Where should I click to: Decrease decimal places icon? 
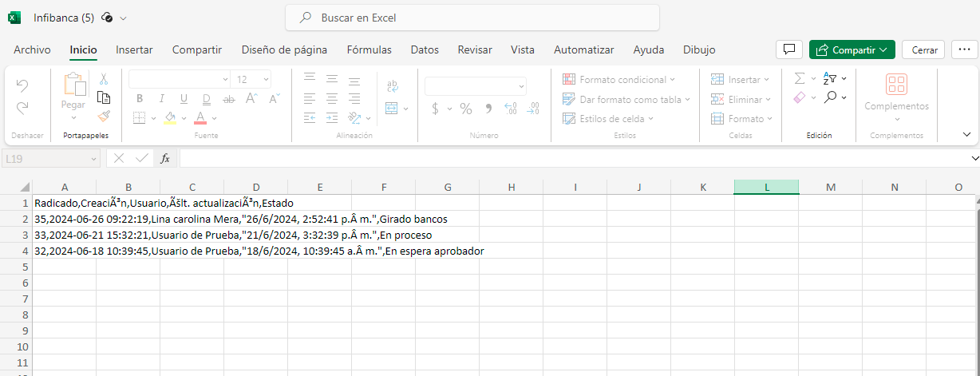tap(534, 109)
